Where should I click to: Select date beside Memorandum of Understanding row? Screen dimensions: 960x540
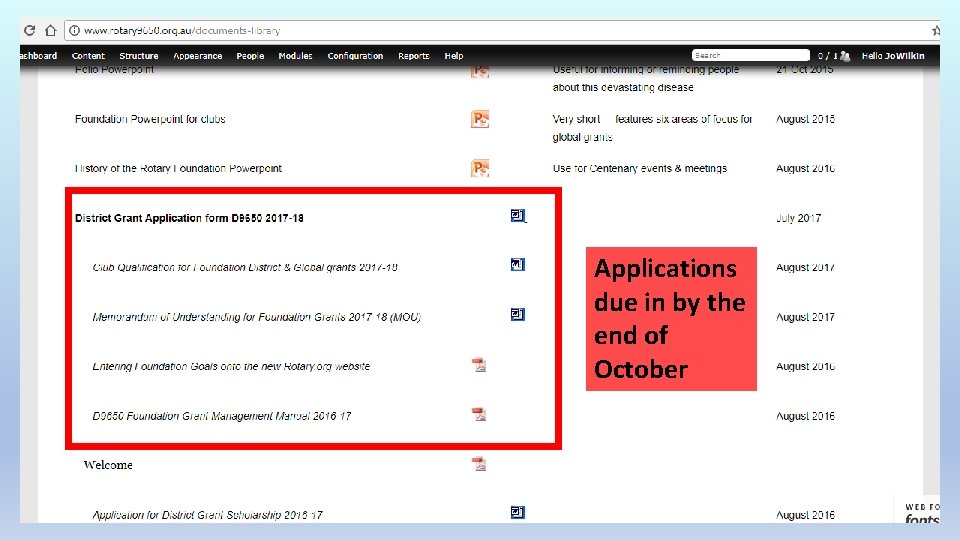(805, 317)
